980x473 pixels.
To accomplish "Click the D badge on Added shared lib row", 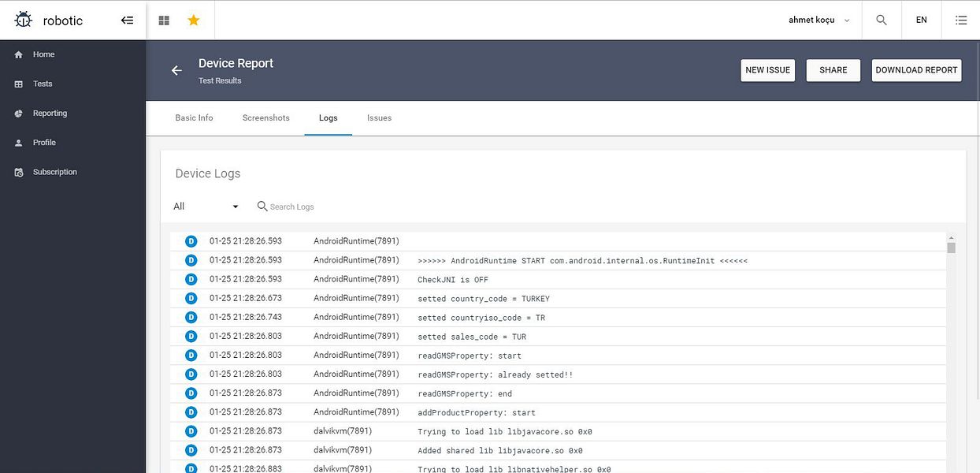I will [191, 450].
